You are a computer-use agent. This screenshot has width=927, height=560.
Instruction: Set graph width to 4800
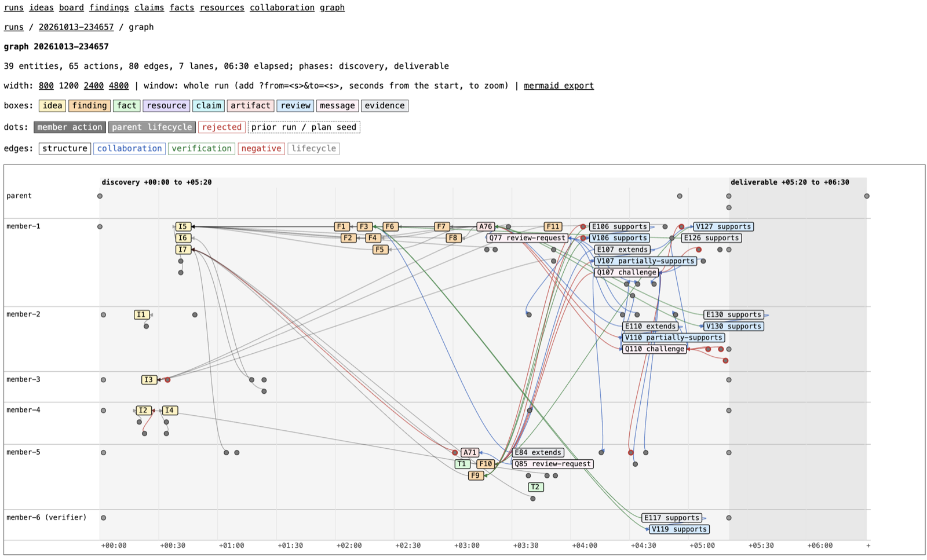tap(119, 86)
